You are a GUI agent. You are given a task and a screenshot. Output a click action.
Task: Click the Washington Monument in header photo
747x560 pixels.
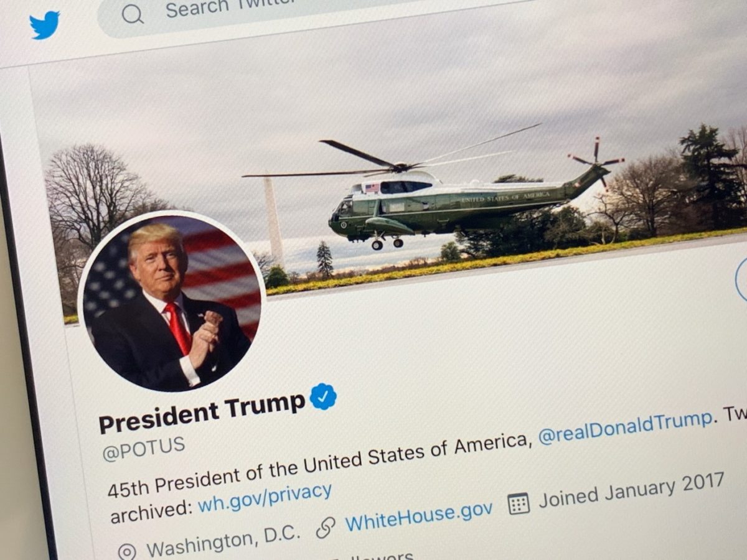click(273, 222)
